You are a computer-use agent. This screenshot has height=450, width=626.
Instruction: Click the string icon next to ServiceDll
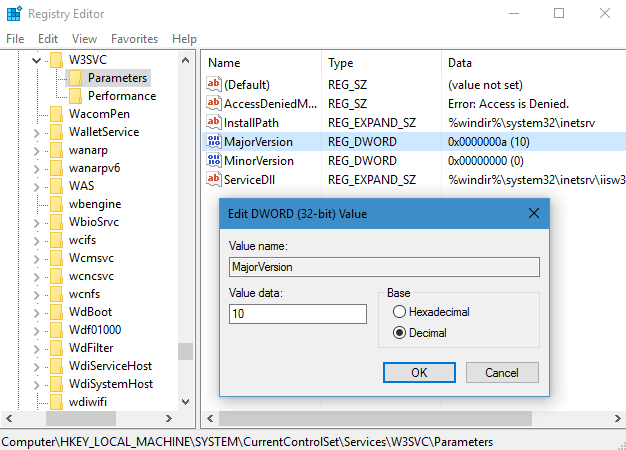click(x=214, y=179)
